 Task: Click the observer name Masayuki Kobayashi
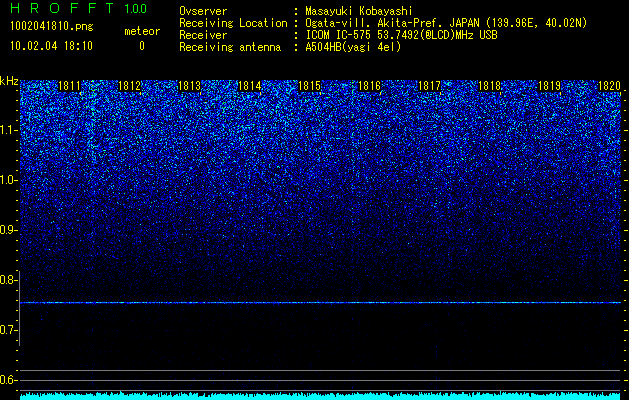359,11
